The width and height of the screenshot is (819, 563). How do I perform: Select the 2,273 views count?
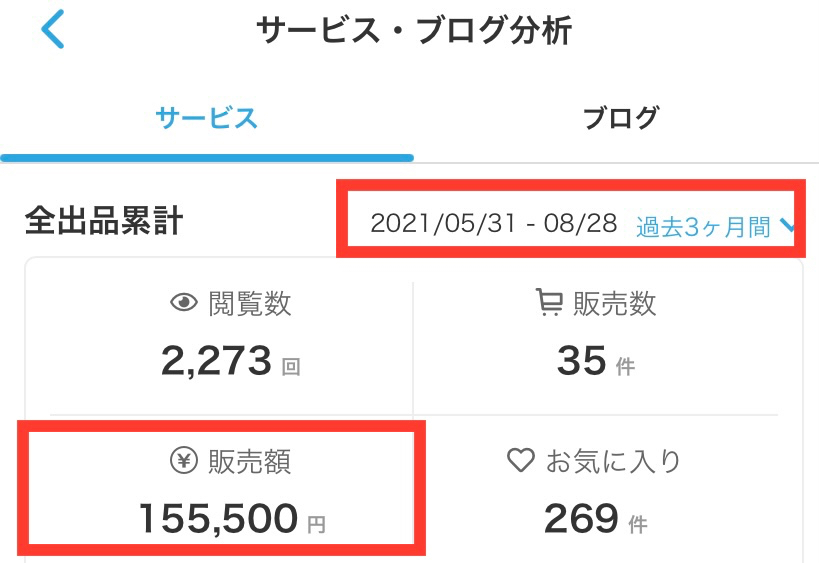pyautogui.click(x=216, y=361)
